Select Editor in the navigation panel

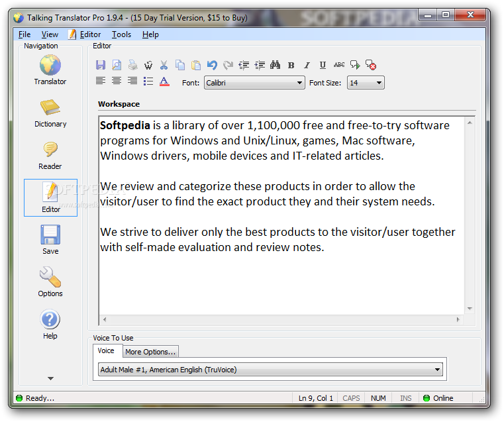coord(50,197)
